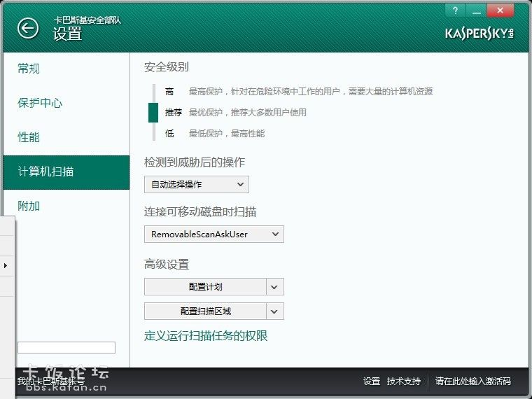Click the empty text field in the sidebar
Image resolution: width=532 pixels, height=399 pixels.
[x=66, y=347]
